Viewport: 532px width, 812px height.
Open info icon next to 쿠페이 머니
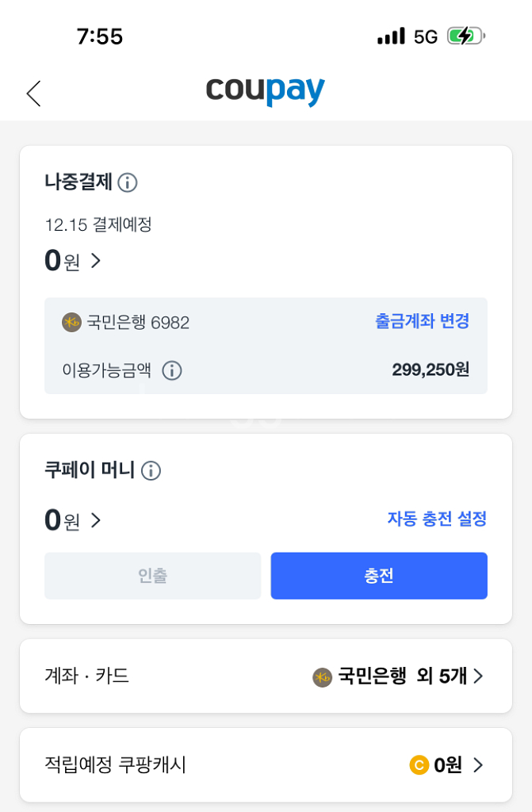click(x=151, y=471)
